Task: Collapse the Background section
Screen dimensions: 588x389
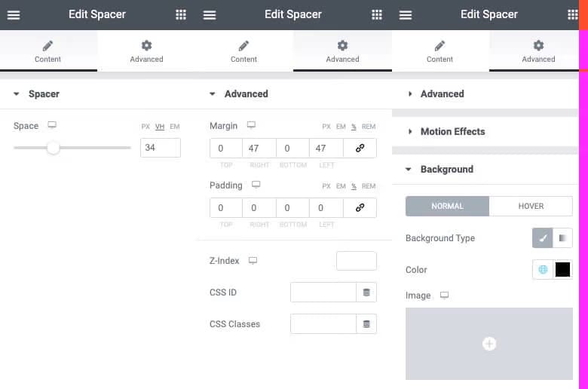Action: click(x=446, y=170)
